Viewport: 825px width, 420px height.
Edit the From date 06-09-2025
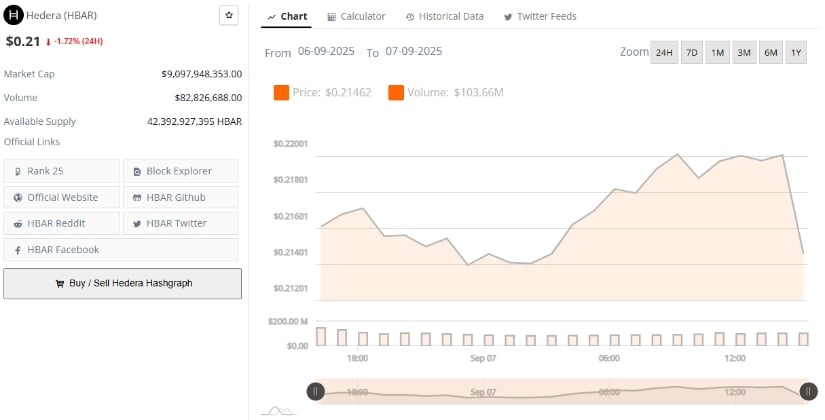[x=326, y=52]
